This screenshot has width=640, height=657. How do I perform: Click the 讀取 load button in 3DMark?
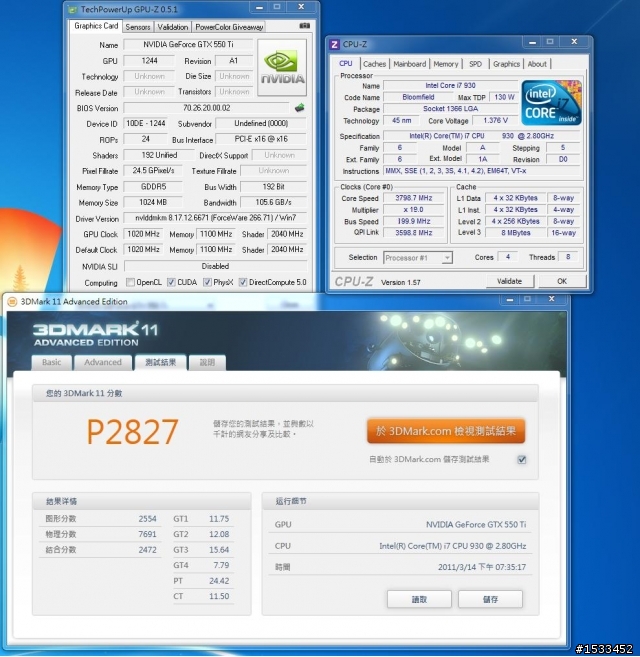click(x=419, y=599)
